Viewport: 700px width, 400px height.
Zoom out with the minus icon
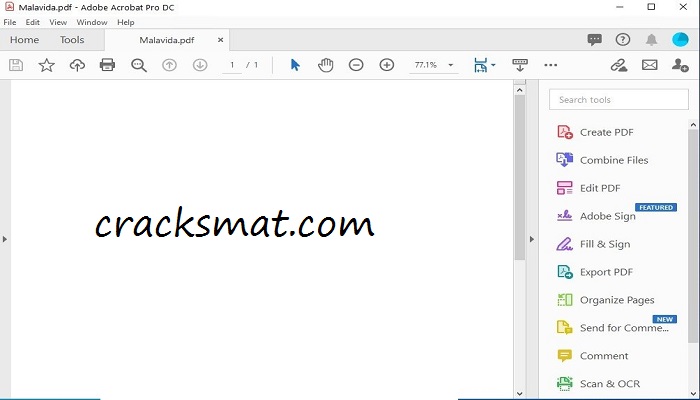(x=356, y=65)
